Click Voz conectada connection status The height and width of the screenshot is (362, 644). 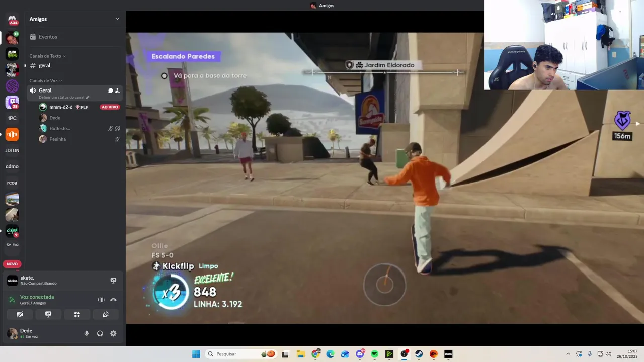click(x=37, y=297)
